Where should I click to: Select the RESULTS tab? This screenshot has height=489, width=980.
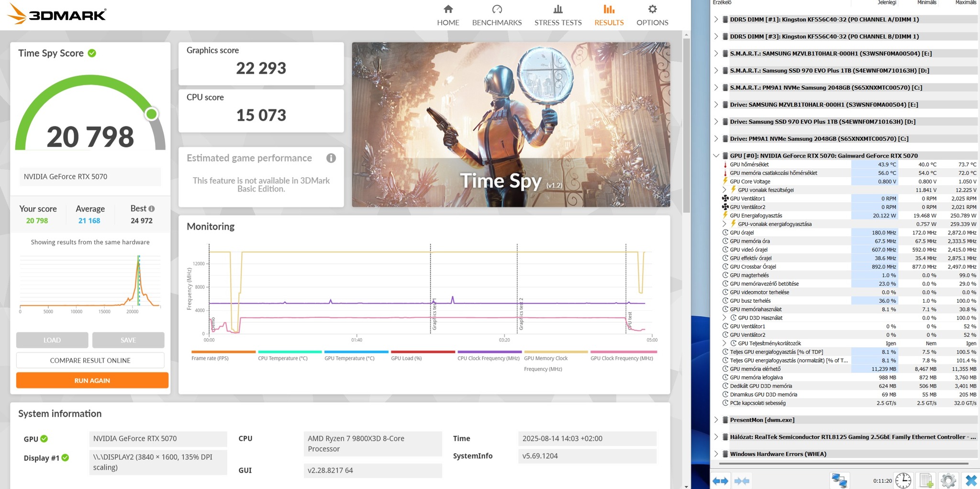609,15
